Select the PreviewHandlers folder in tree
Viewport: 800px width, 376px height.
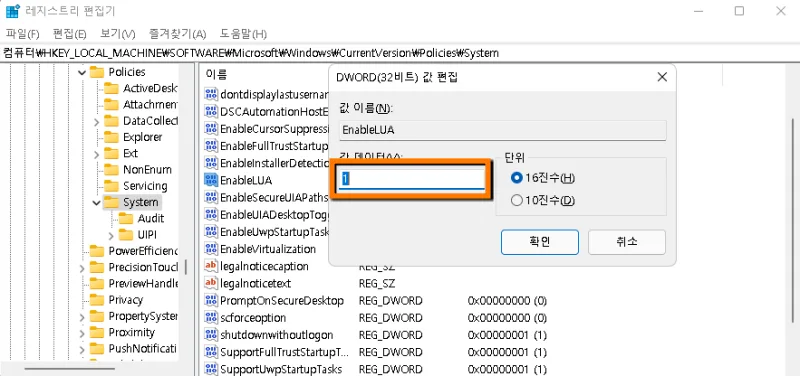coord(143,284)
